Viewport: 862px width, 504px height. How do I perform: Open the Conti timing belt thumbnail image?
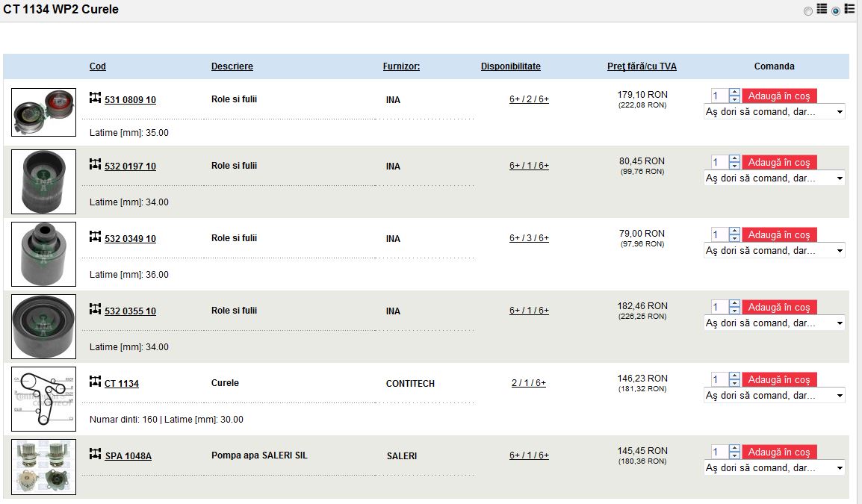(x=43, y=399)
